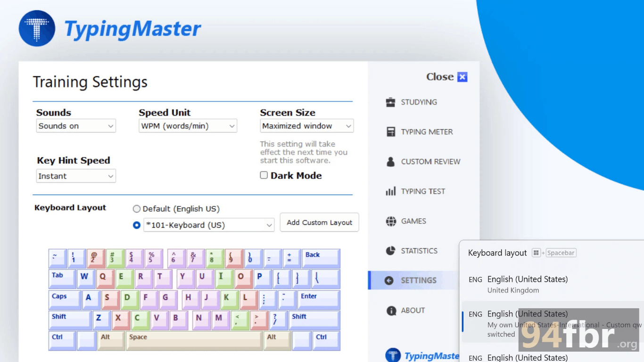Click the Studying briefcase icon
This screenshot has width=644, height=362.
(x=390, y=102)
